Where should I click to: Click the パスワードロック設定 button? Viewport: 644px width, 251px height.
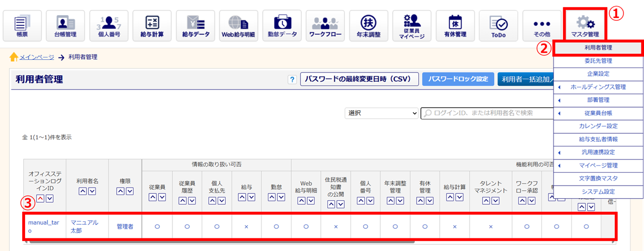458,79
